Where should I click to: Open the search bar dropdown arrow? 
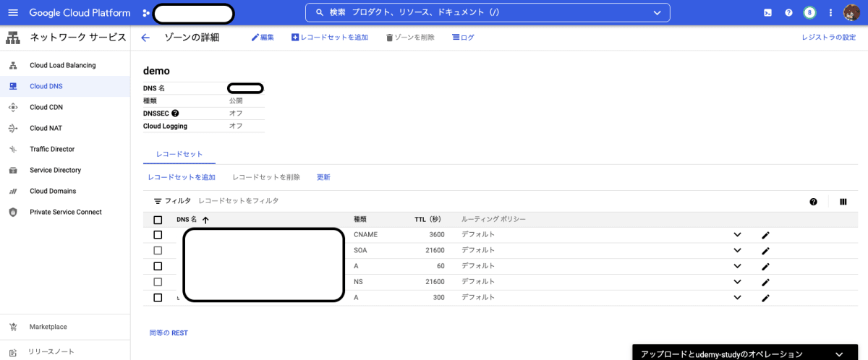657,13
